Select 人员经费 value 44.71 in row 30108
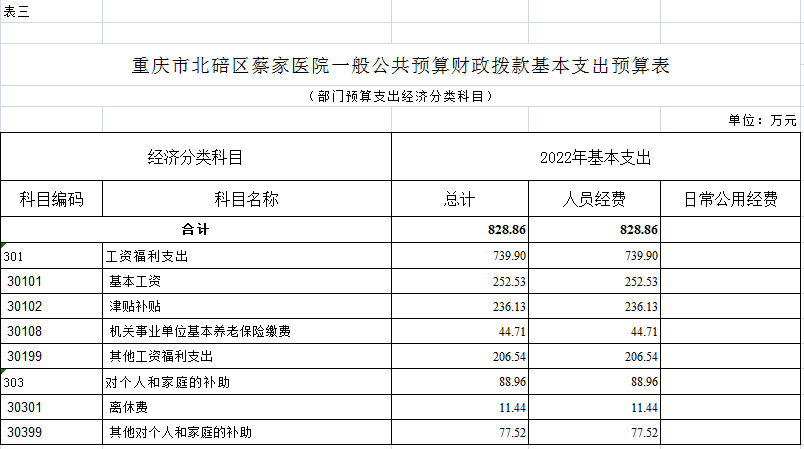The width and height of the screenshot is (804, 449). click(594, 331)
